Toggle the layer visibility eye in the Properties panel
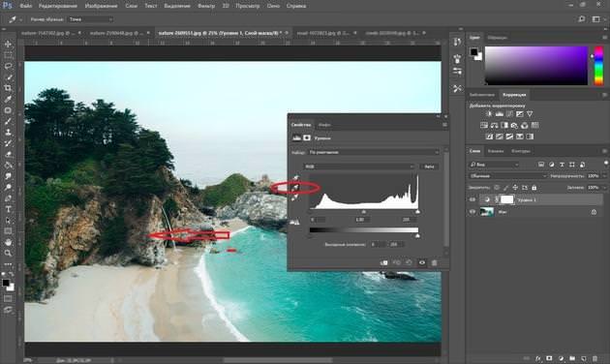Image resolution: width=610 pixels, height=364 pixels. [422, 262]
